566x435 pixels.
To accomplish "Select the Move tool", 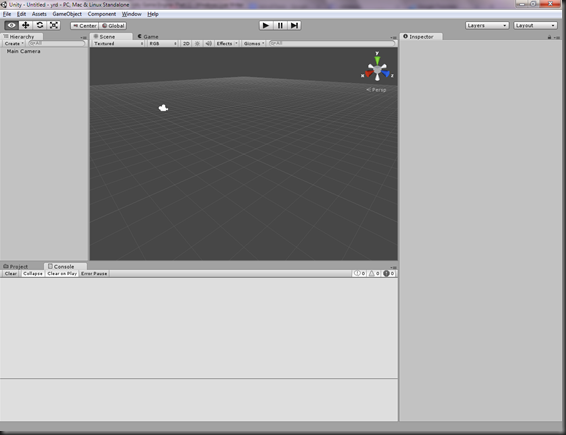I will point(26,25).
